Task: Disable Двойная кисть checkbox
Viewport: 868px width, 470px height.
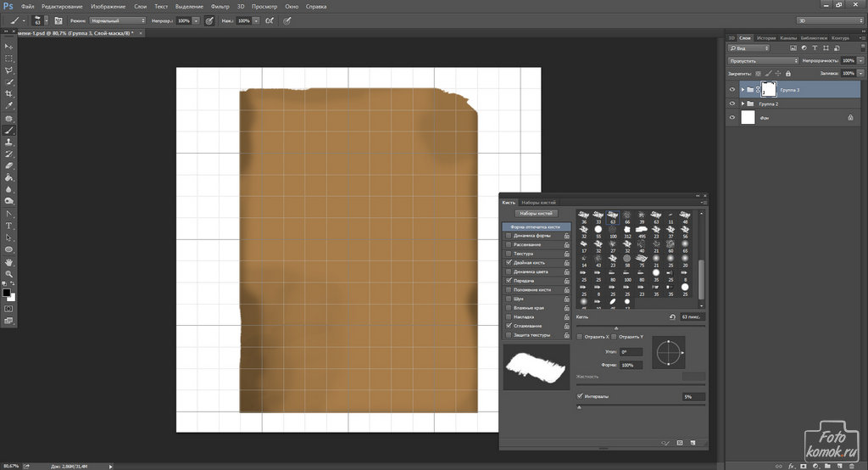Action: (x=509, y=262)
